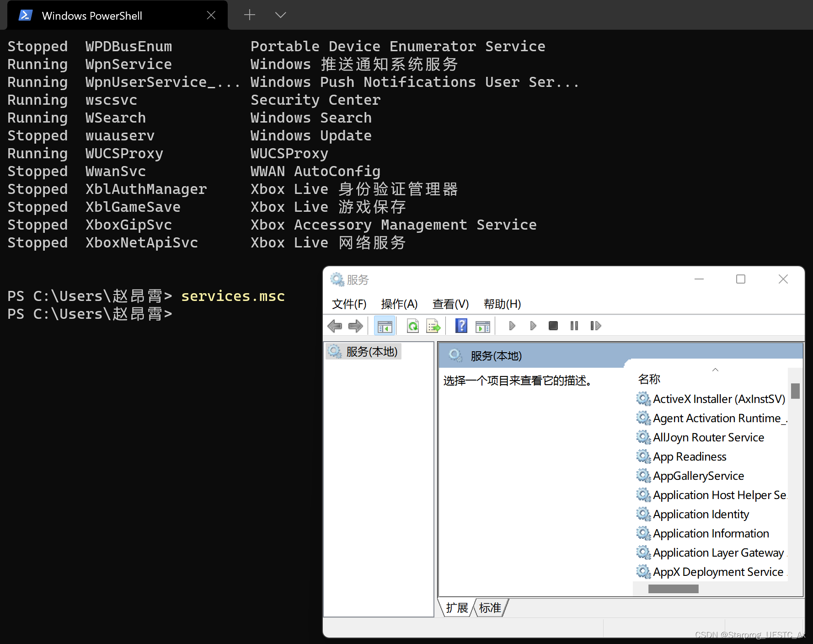Toggle console tree pane icon in Services
Image resolution: width=813 pixels, height=644 pixels.
(385, 326)
